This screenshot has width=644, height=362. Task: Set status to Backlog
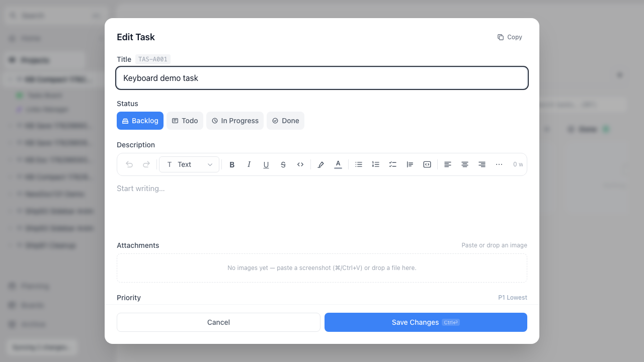tap(140, 121)
